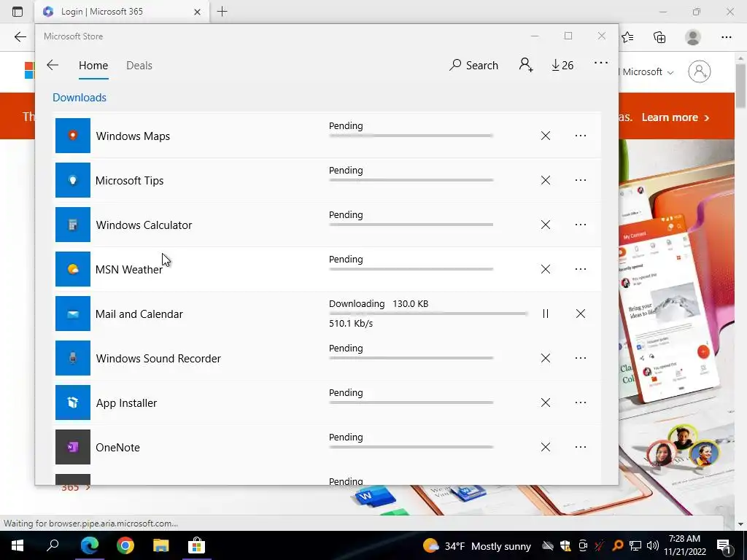This screenshot has height=560, width=747.
Task: Open Google Chrome from the taskbar
Action: coord(125,545)
